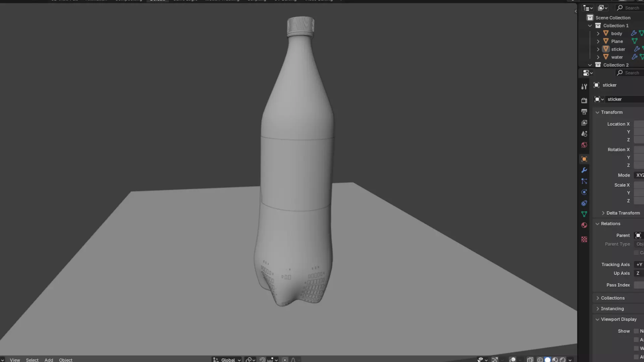
Task: Open the Scene properties tab
Action: pyautogui.click(x=584, y=134)
